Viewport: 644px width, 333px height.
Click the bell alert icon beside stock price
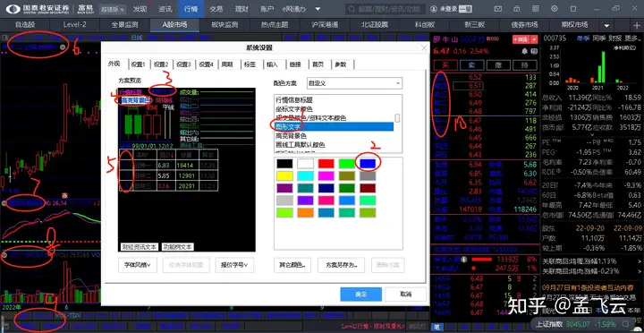pos(524,51)
